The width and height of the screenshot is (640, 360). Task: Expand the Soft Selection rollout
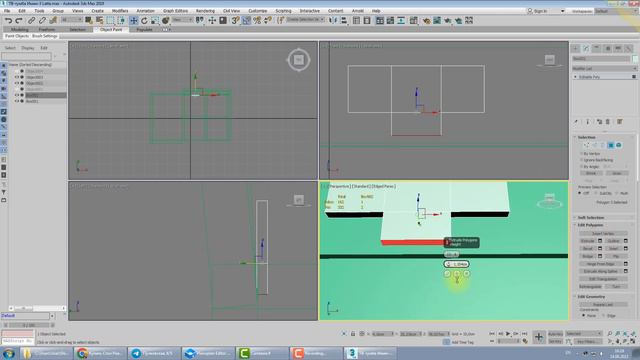590,218
